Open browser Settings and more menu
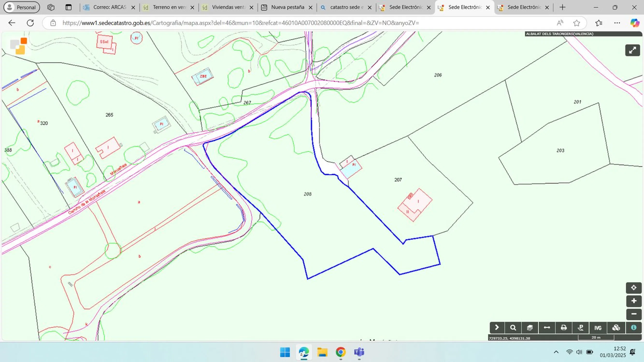Screen dimensions: 644x362 [x=617, y=23]
